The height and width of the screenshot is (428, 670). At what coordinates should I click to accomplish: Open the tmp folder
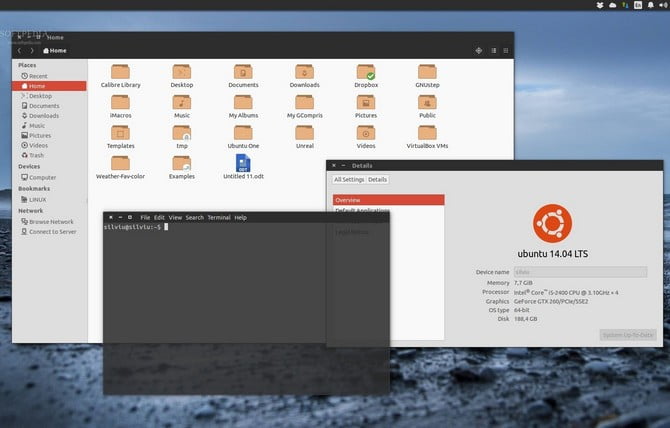182,133
